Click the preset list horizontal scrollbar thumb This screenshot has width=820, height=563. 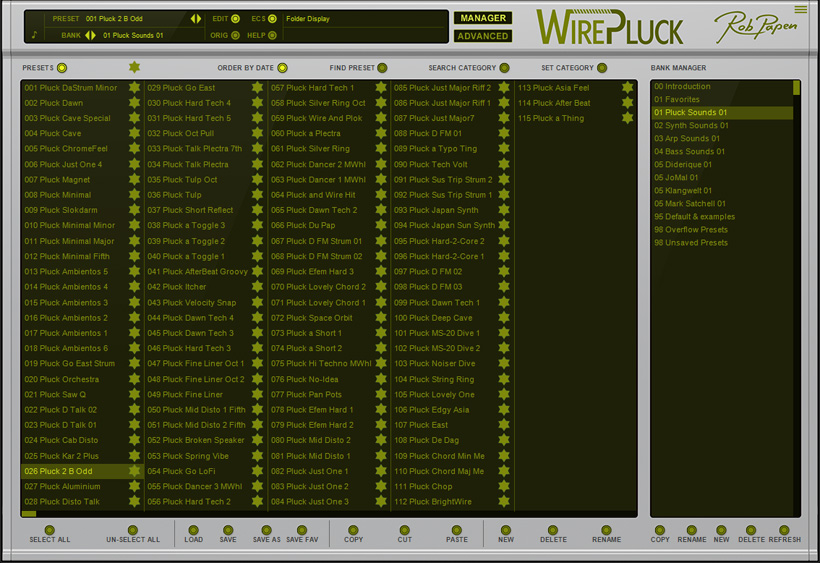29,514
